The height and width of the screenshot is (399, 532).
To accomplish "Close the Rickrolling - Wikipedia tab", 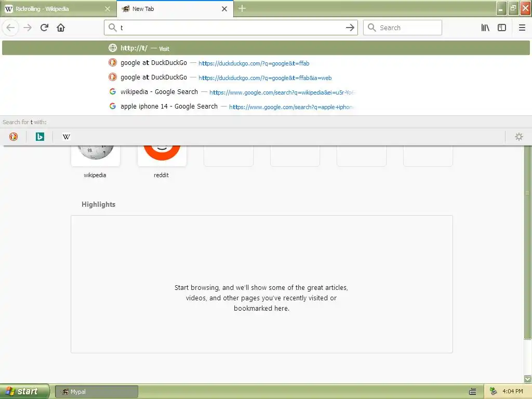I will 108,9.
